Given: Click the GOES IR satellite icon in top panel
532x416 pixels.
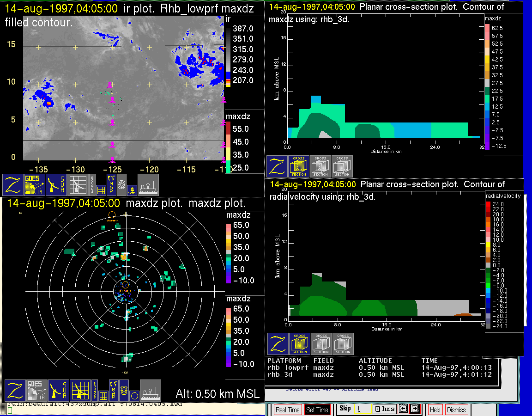Looking at the screenshot, I should tap(35, 185).
